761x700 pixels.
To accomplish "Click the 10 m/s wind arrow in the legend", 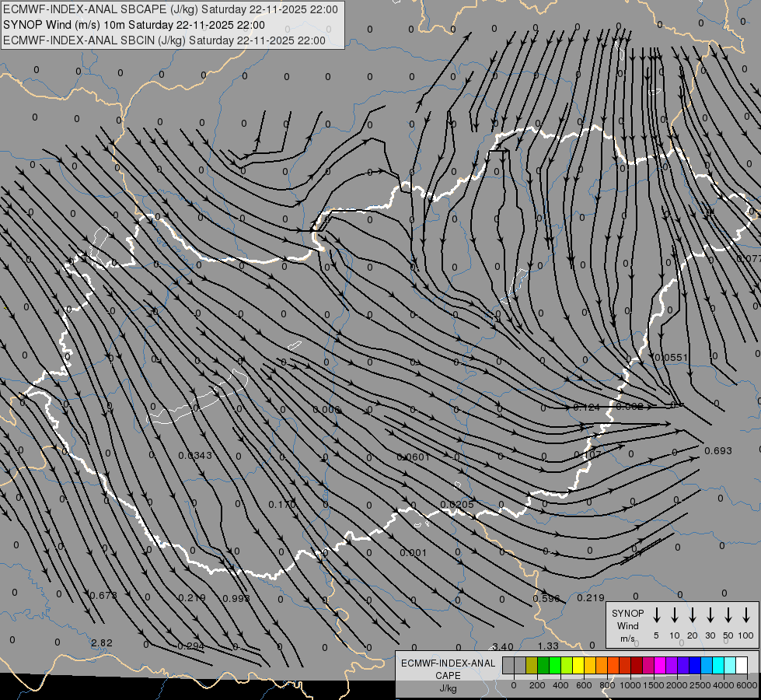I will pos(674,615).
